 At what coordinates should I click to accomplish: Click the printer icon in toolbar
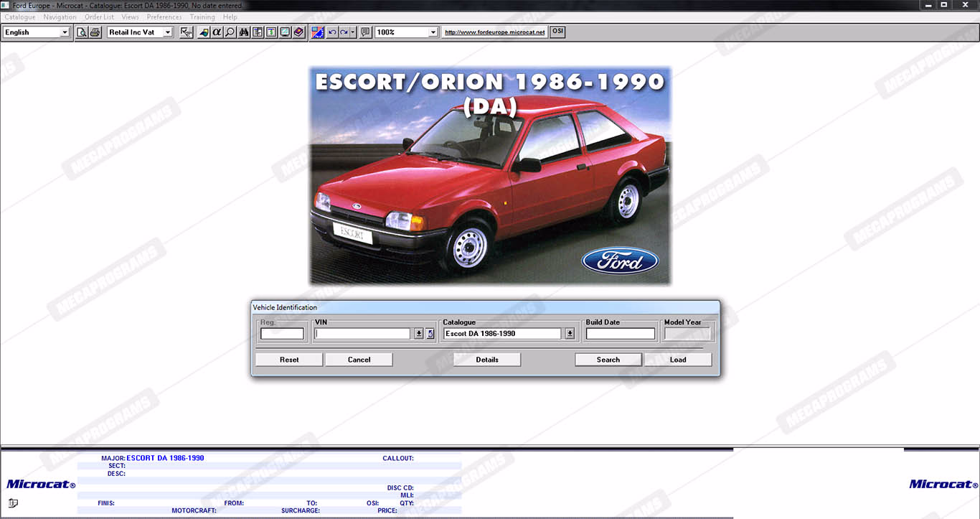[x=95, y=32]
